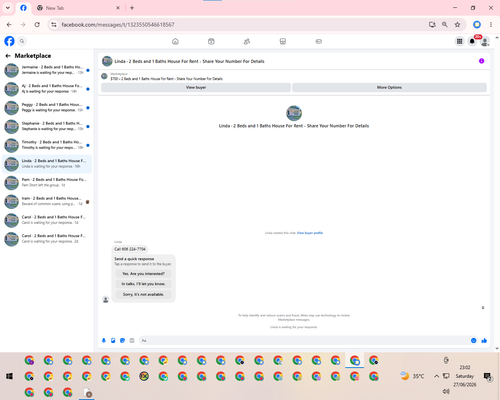Click the install app icon in the address bar
500x400 pixels.
coord(432,25)
